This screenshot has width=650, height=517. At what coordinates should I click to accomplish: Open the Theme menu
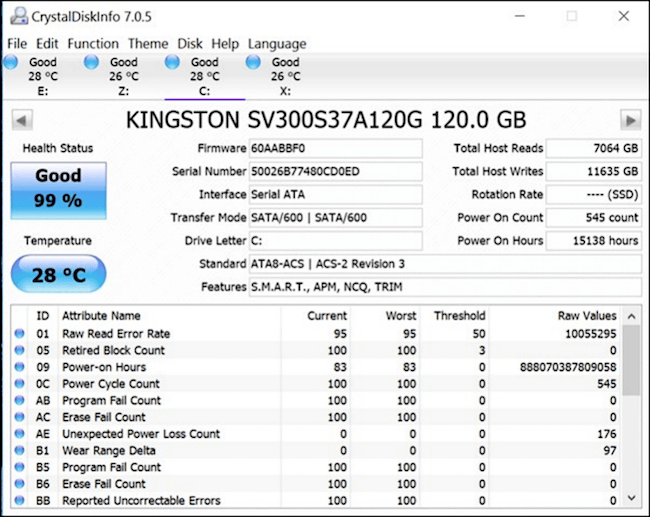(148, 44)
